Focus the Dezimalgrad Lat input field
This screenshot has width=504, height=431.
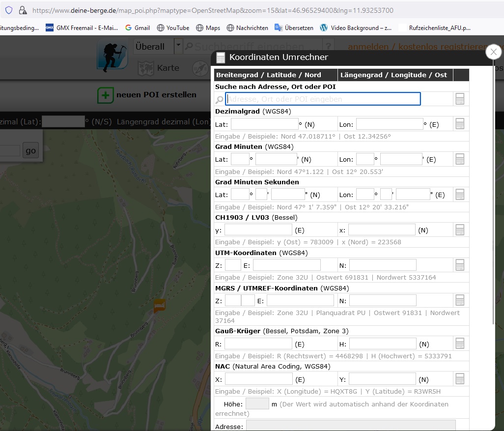click(x=265, y=124)
